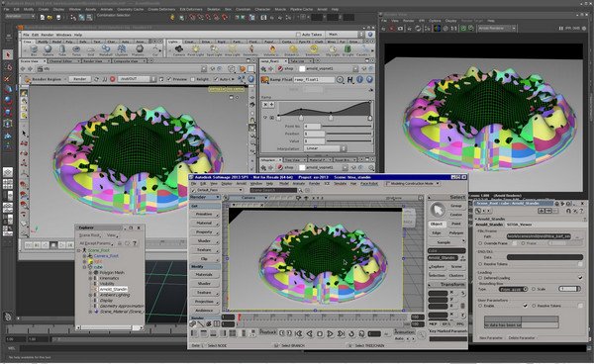Click the red stop render icon in Houdini
This screenshot has height=364, width=594.
point(113,79)
